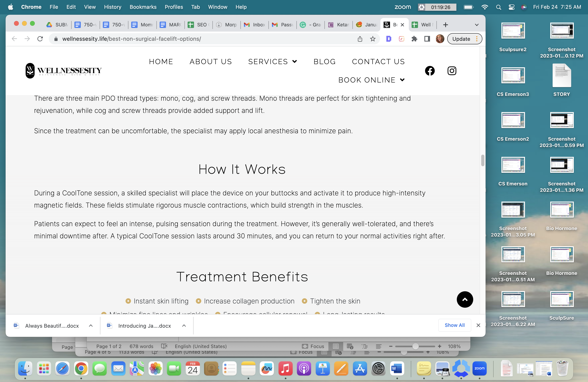The width and height of the screenshot is (588, 382).
Task: Bookmark this page with the star icon
Action: (x=373, y=39)
